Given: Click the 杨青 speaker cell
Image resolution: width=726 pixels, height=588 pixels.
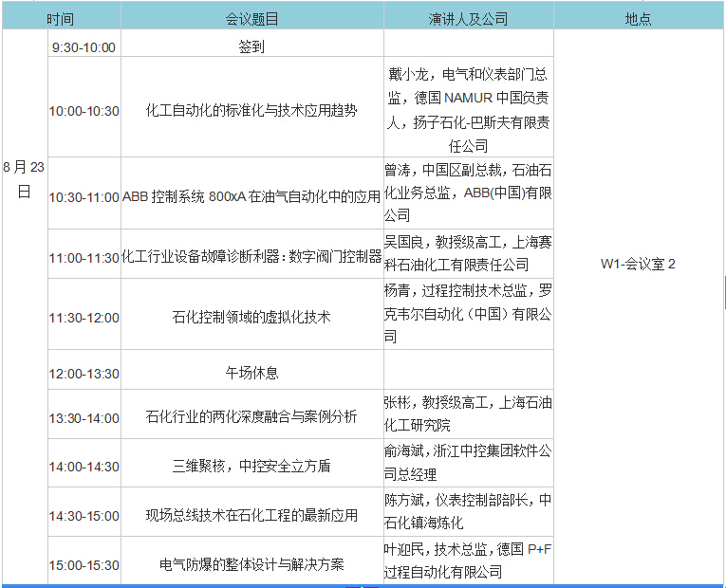Looking at the screenshot, I should tap(468, 314).
